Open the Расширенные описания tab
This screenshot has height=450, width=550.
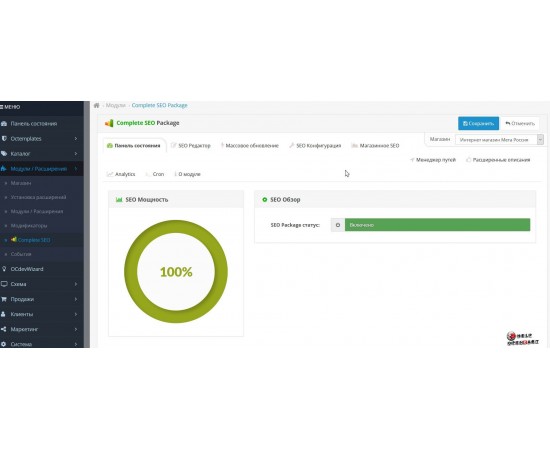pos(498,160)
